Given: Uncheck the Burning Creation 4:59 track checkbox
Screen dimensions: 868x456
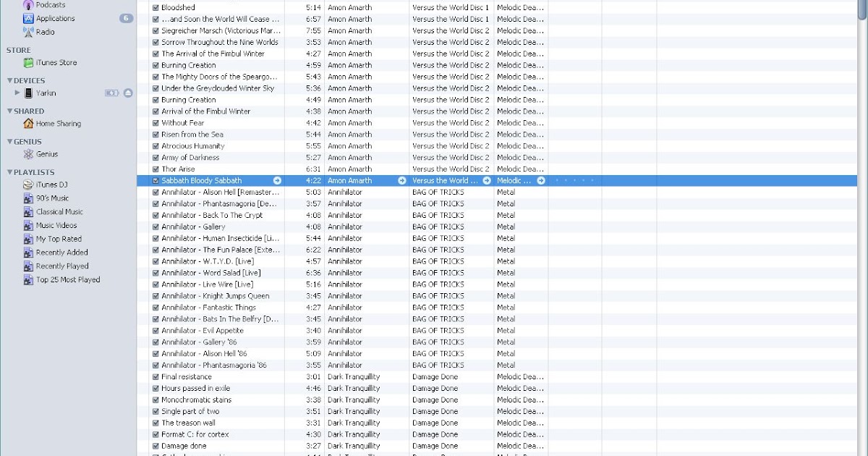Looking at the screenshot, I should point(156,65).
